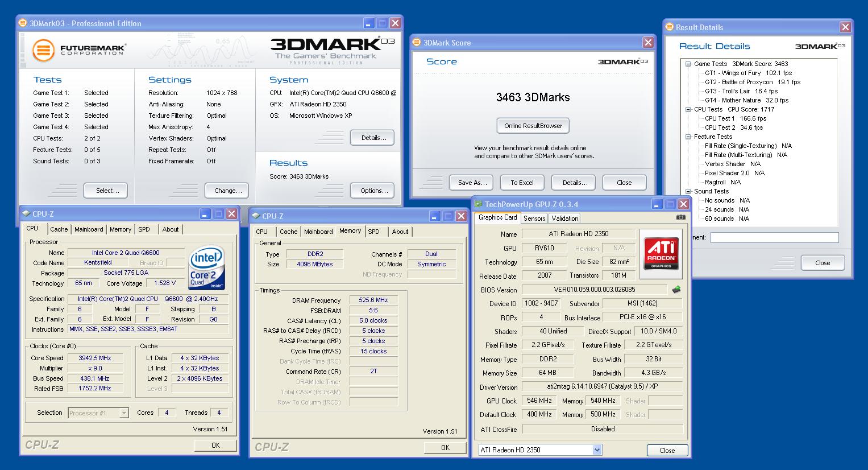Click the Change... button under Settings
This screenshot has height=470, width=868.
(x=228, y=191)
